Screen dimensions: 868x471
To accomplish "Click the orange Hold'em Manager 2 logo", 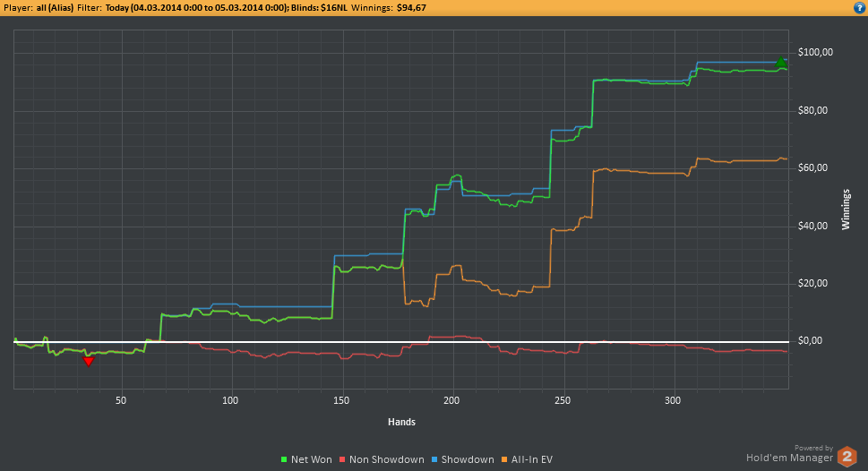I will pyautogui.click(x=847, y=456).
